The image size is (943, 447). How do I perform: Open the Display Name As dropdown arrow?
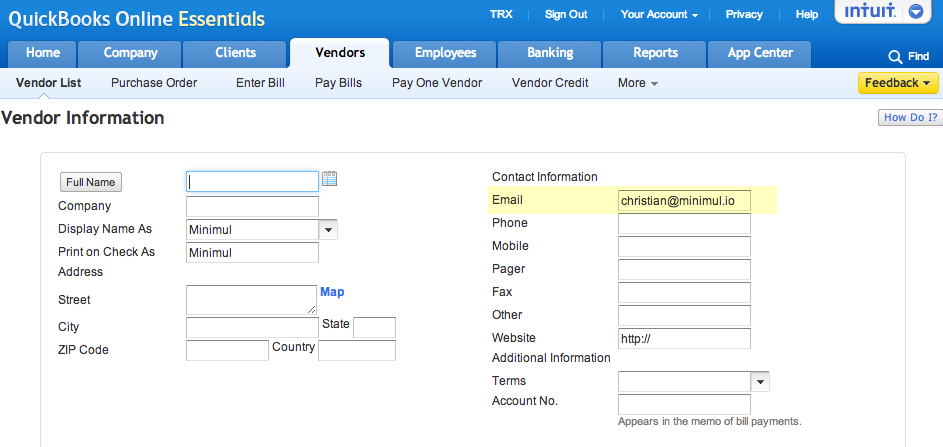[328, 230]
